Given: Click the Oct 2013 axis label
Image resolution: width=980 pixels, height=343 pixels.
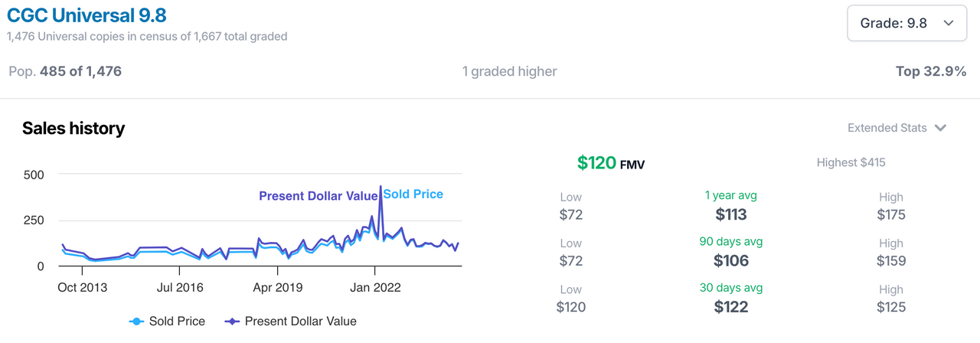Looking at the screenshot, I should click(83, 288).
